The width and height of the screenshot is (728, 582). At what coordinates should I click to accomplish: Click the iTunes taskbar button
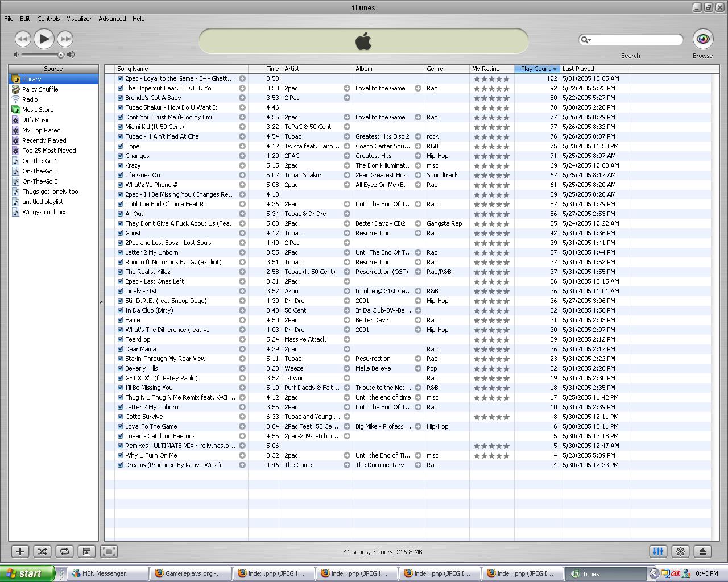point(606,573)
